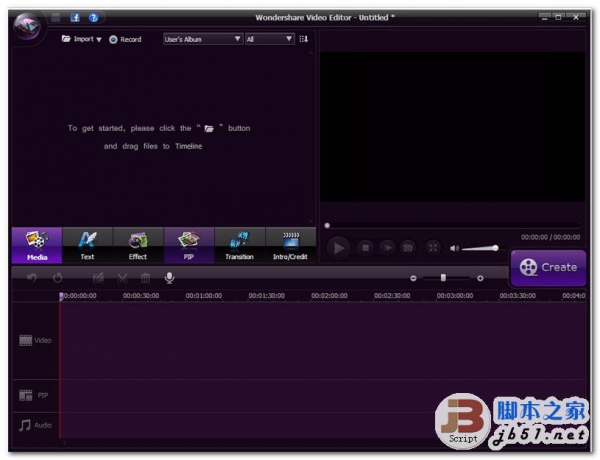The height and width of the screenshot is (460, 600).
Task: Click media library scroll down arrow
Action: click(311, 222)
